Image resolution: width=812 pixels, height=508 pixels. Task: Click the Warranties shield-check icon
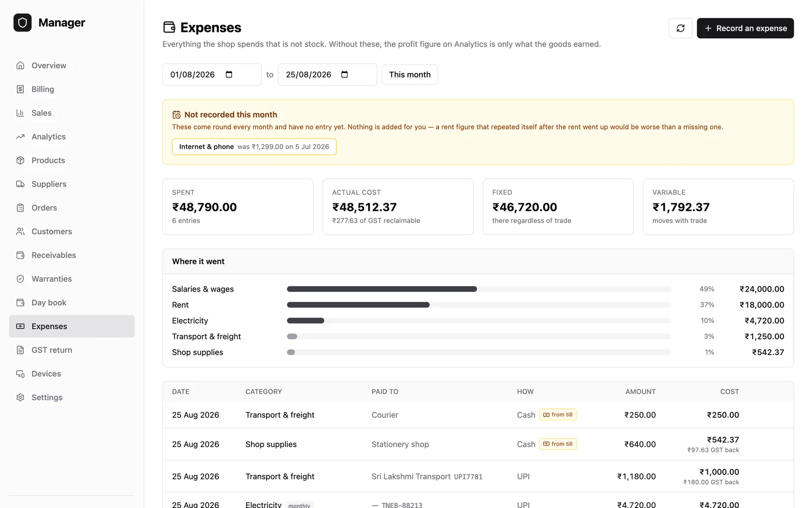tap(20, 279)
